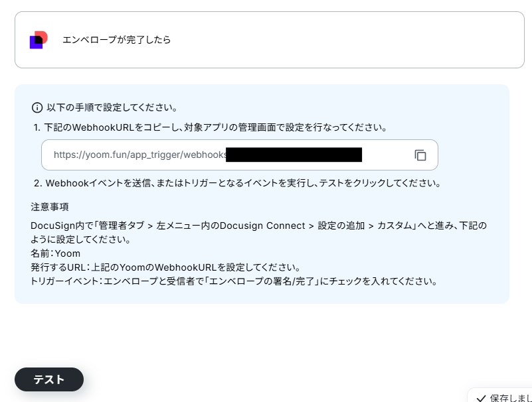The height and width of the screenshot is (402, 532).
Task: Click empty area of the trigger header card
Action: [x=339, y=40]
